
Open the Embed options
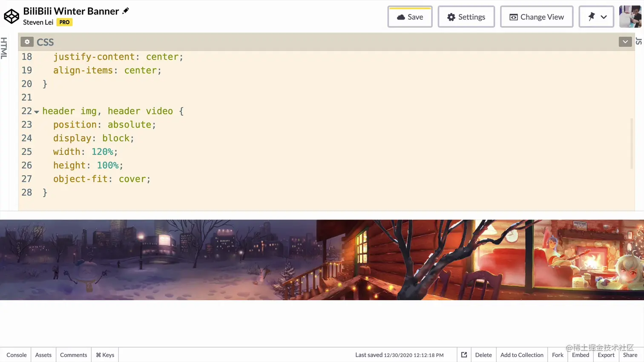(581, 355)
